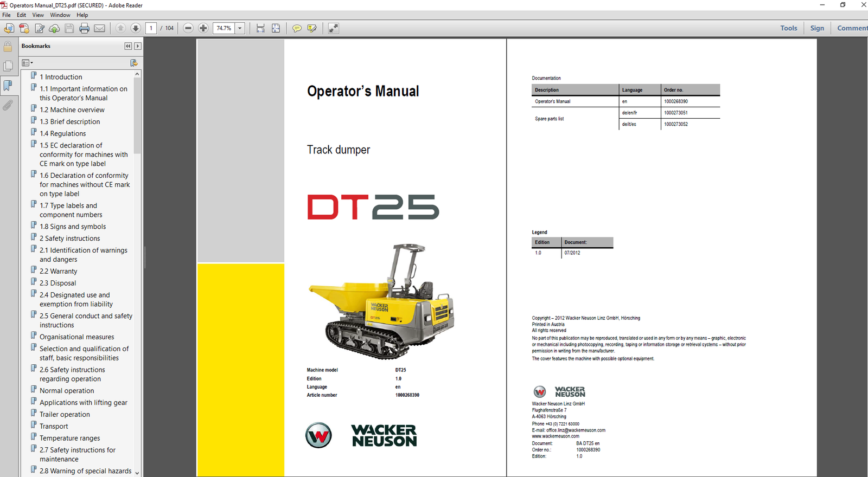This screenshot has height=477, width=868.
Task: Open the Window menu
Action: coord(60,15)
